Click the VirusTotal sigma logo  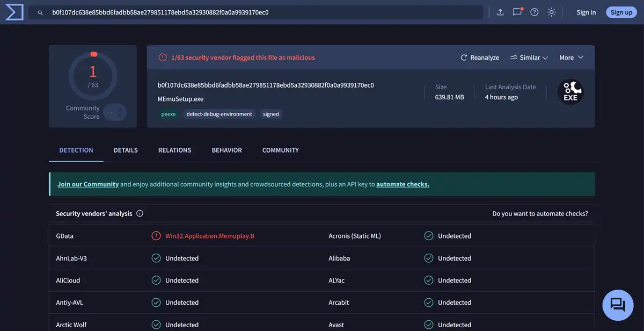[14, 12]
